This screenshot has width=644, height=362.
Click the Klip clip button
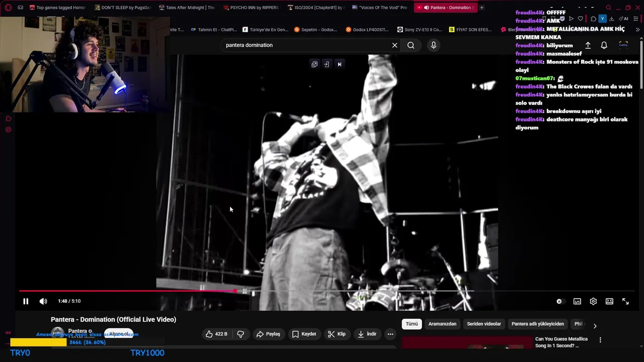(337, 334)
